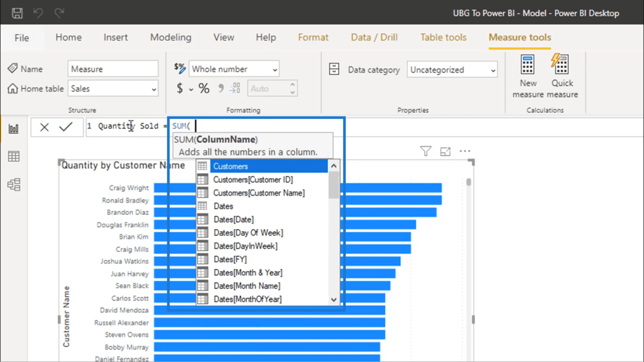Switch to the Table tools tab

[444, 37]
